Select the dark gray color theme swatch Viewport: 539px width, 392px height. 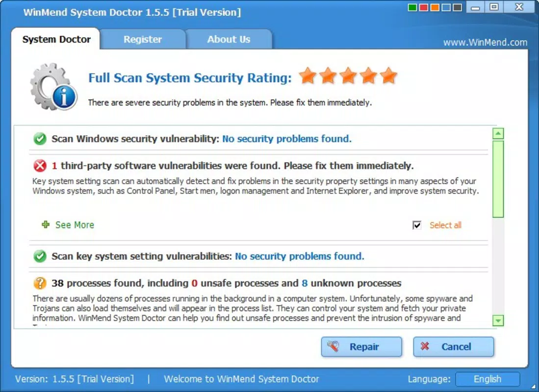pos(457,7)
